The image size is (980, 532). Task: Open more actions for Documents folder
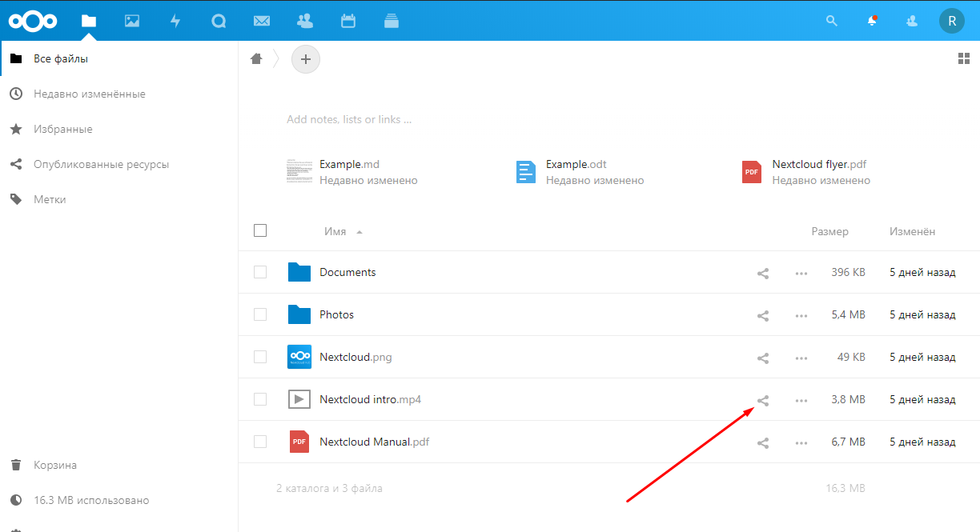click(801, 273)
